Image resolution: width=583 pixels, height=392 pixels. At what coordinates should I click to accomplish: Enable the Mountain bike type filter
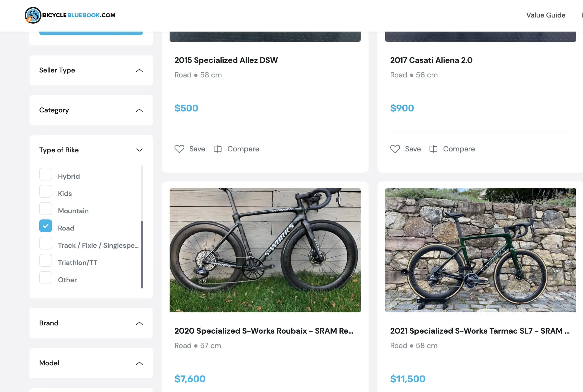point(45,209)
